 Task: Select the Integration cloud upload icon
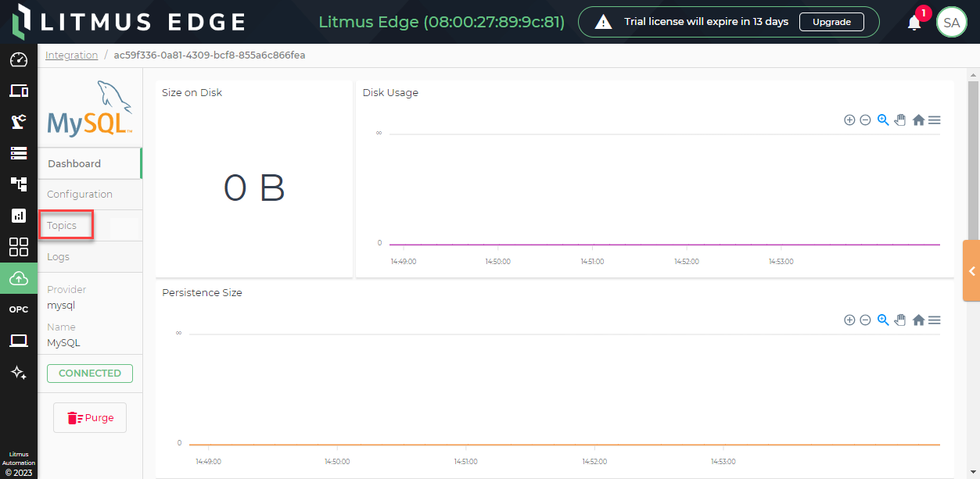pyautogui.click(x=19, y=278)
